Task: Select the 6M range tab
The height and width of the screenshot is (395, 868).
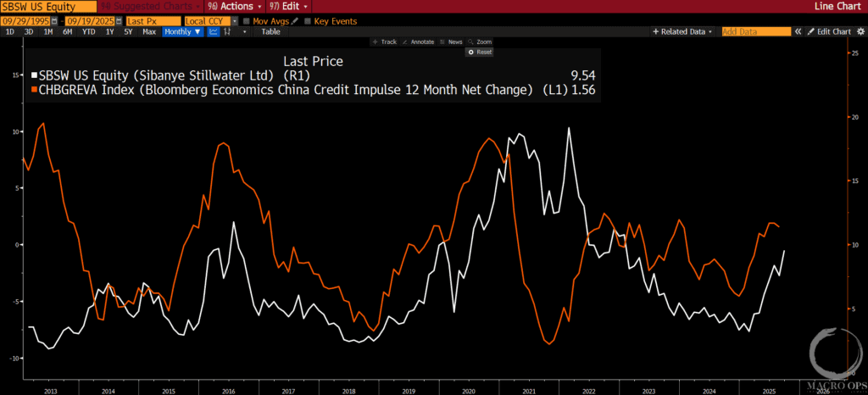Action: pos(67,31)
